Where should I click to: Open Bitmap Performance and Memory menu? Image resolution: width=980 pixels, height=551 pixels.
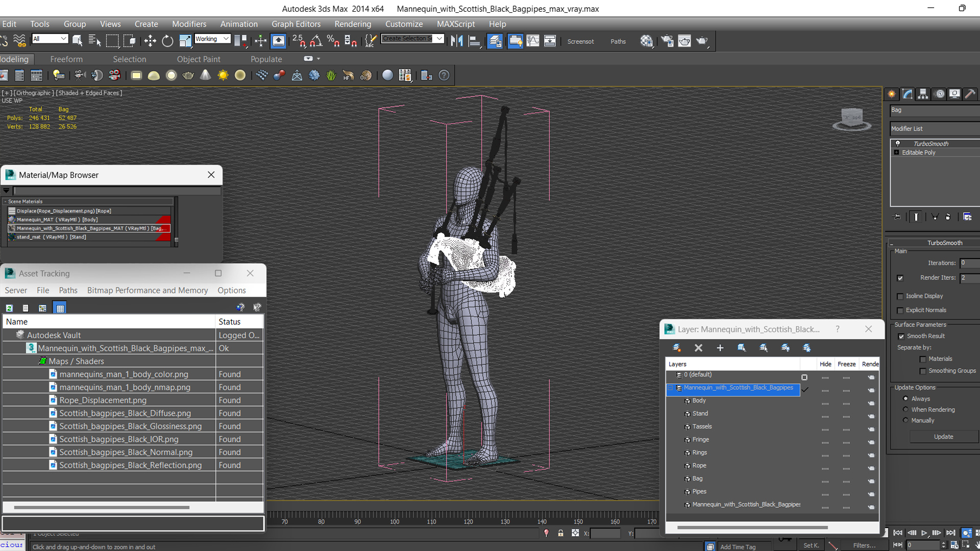pos(148,290)
